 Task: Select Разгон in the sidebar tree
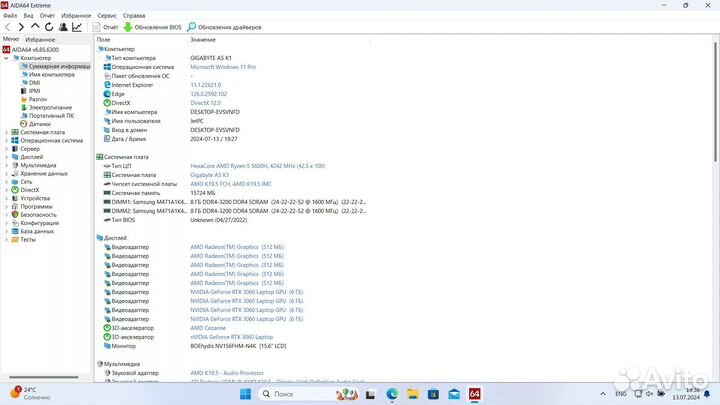coord(37,99)
